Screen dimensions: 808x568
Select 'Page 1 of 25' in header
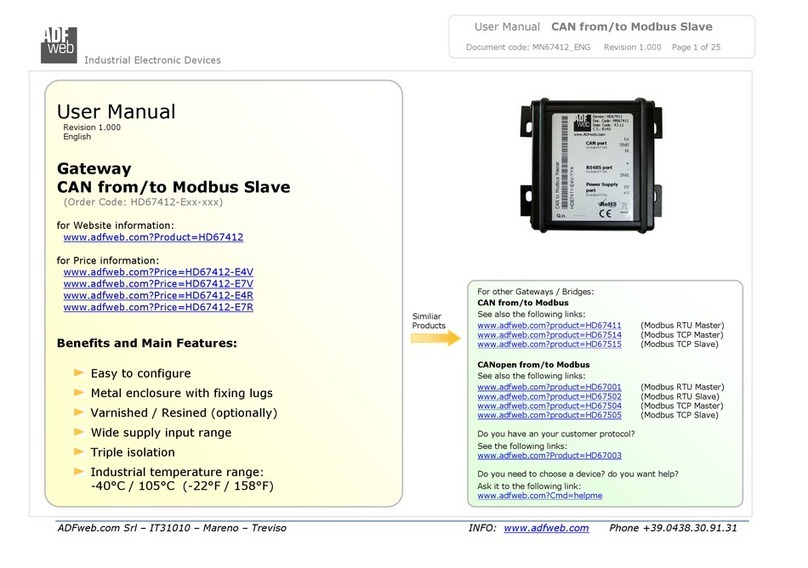click(696, 47)
